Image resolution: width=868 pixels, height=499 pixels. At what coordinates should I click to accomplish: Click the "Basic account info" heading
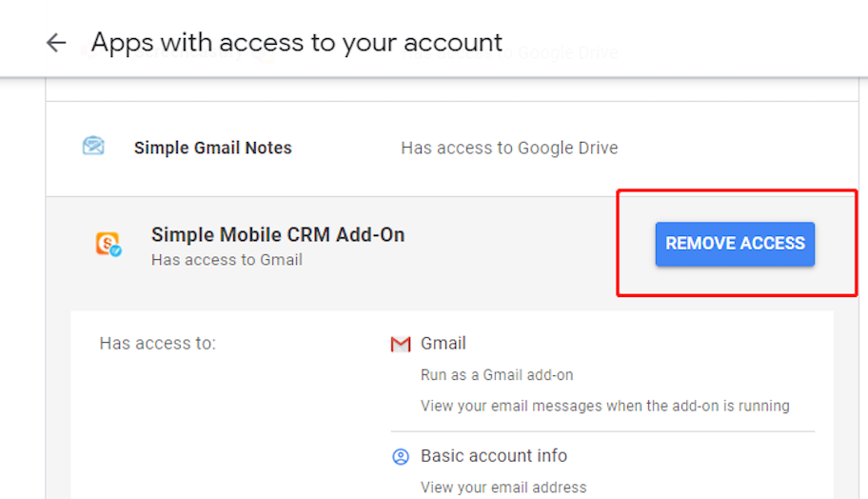[x=494, y=456]
